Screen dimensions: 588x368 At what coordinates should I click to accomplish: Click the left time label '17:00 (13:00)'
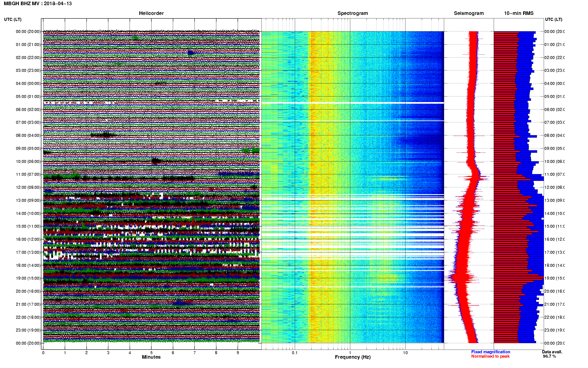[28, 252]
